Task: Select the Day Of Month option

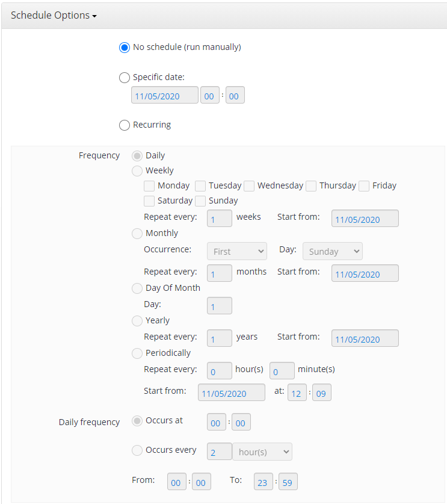Action: 137,288
